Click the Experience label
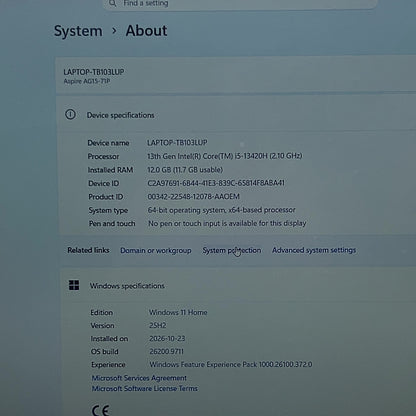Screen dimensions: 416x416 coord(108,365)
